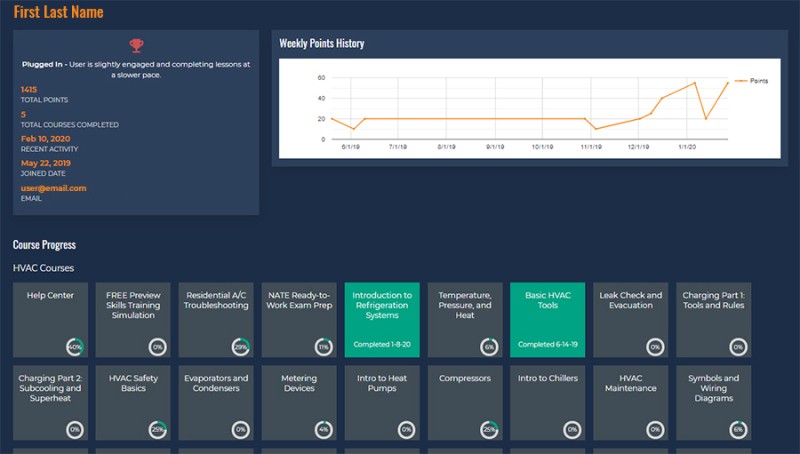Click the Metering Devices progress ring
Image resolution: width=800 pixels, height=454 pixels.
pos(323,429)
